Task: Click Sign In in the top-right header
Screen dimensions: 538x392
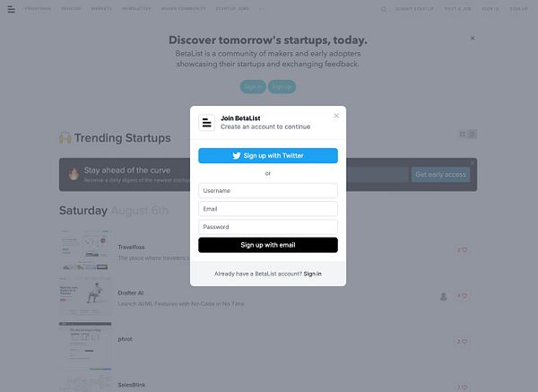Action: tap(490, 9)
